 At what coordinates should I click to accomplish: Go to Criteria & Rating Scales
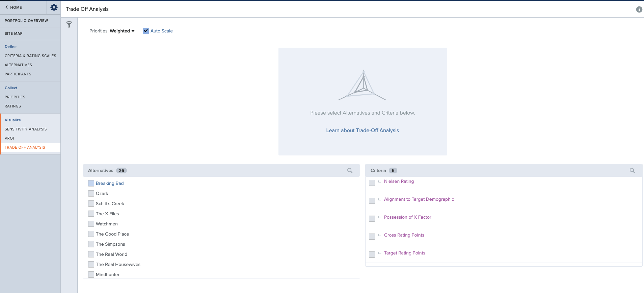coord(30,56)
